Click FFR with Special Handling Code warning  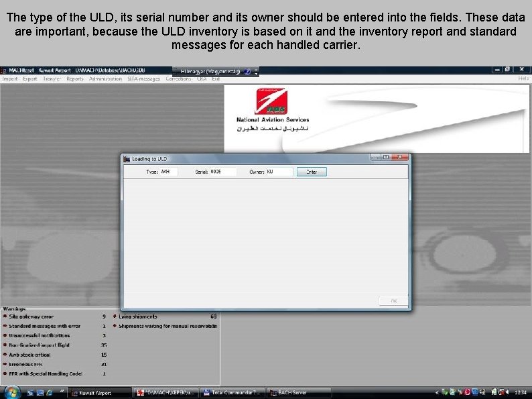click(46, 374)
